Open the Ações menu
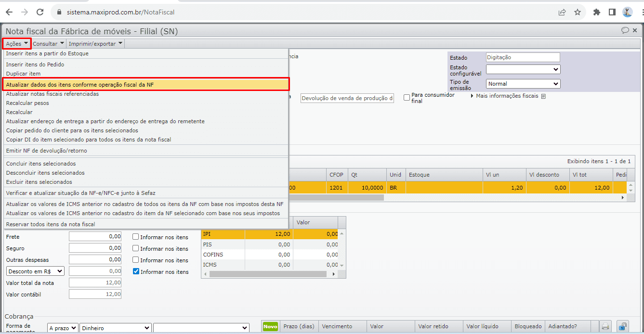644x334 pixels. [17, 43]
